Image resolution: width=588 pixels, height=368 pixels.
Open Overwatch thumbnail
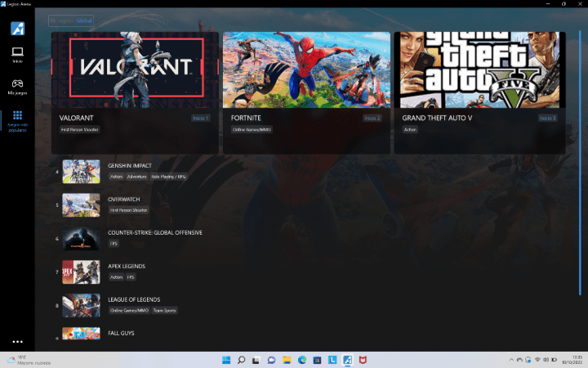point(81,205)
